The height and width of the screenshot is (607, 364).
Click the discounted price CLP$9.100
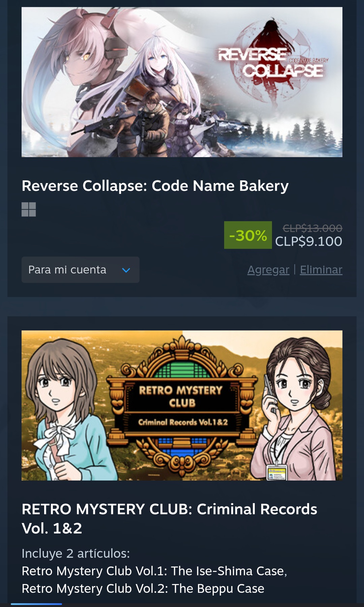click(x=309, y=241)
